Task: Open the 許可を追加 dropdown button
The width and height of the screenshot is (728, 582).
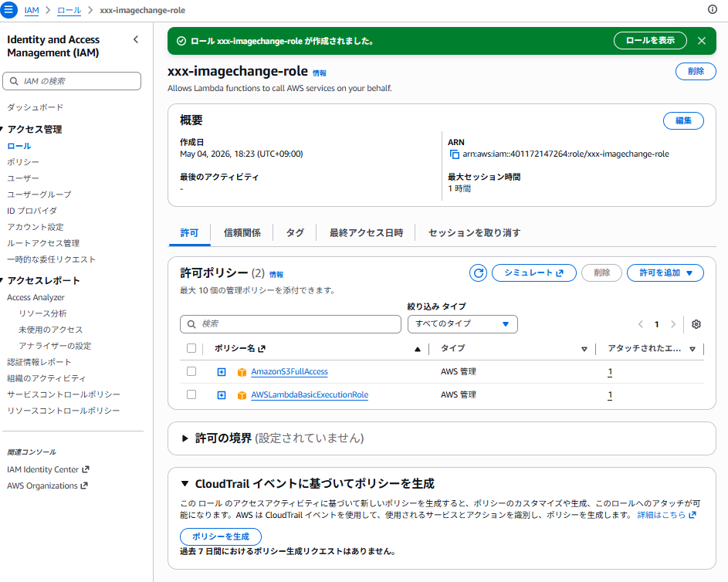Action: (665, 273)
